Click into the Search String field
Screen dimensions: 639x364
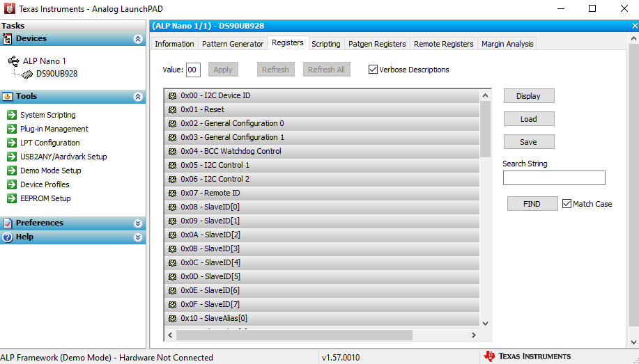(x=554, y=178)
